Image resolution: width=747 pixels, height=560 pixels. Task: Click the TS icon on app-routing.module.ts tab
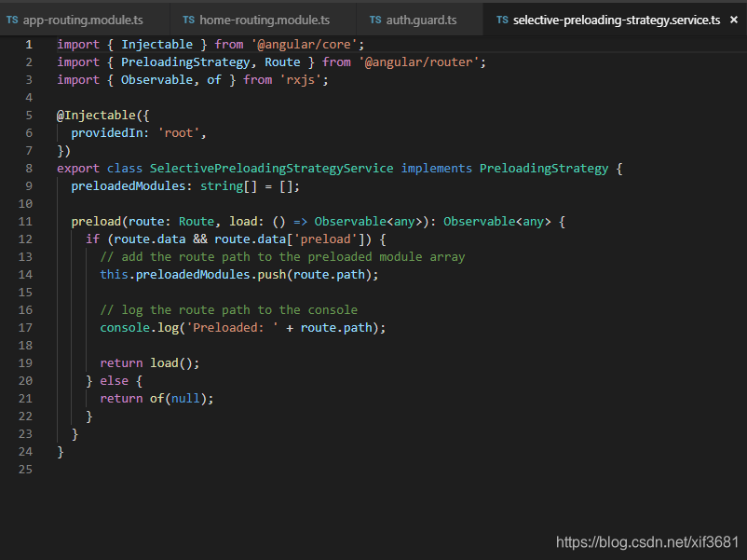click(12, 20)
